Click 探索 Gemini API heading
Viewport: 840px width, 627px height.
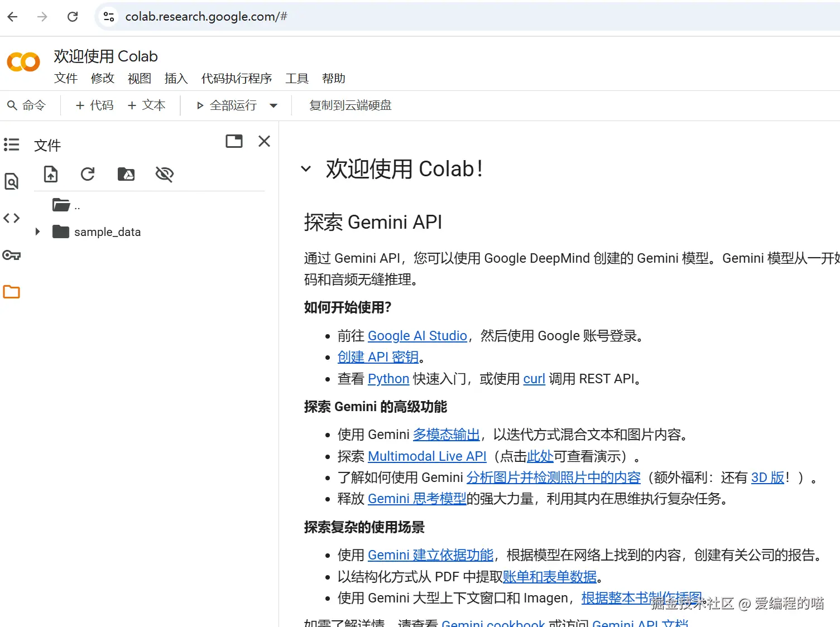pos(373,222)
